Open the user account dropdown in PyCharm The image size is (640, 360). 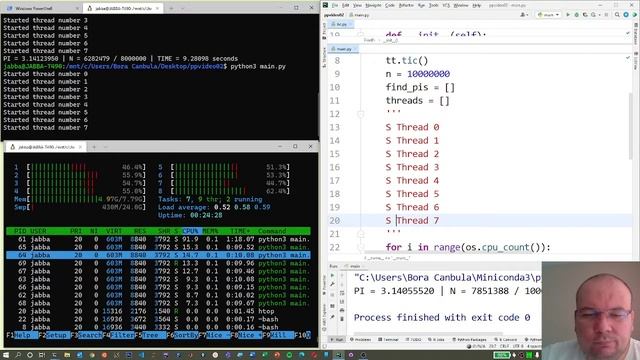coord(524,15)
